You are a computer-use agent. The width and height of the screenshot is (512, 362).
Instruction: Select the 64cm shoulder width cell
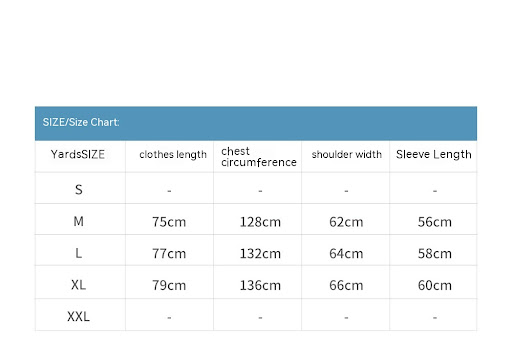pos(346,254)
